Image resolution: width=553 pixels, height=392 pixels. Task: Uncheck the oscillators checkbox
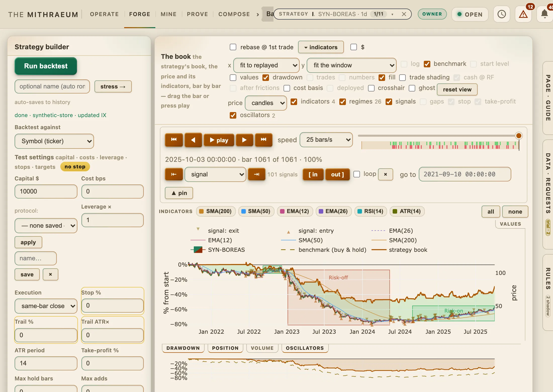pyautogui.click(x=233, y=115)
